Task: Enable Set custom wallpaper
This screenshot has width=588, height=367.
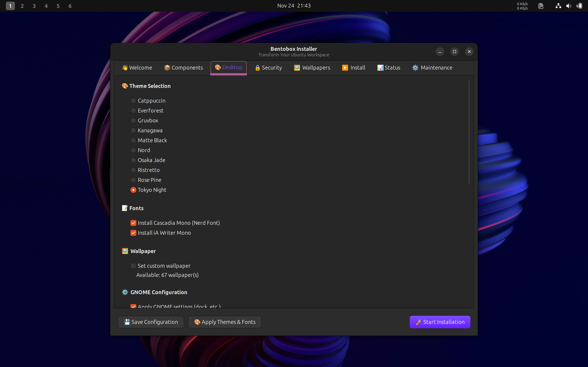Action: pyautogui.click(x=133, y=266)
